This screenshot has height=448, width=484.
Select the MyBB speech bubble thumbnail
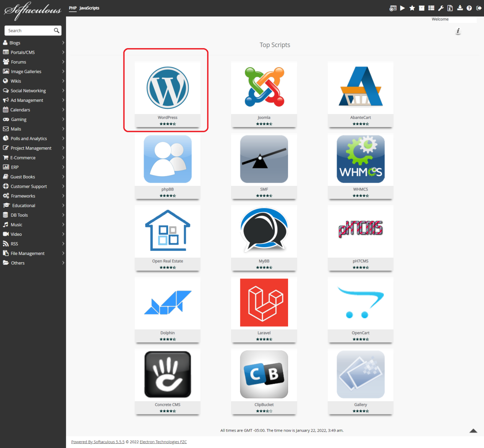click(264, 230)
